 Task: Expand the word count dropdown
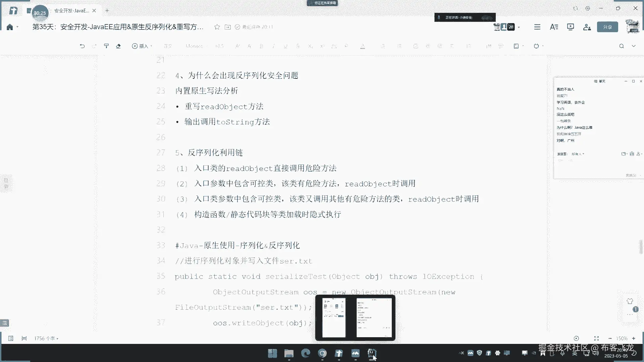tap(46, 339)
